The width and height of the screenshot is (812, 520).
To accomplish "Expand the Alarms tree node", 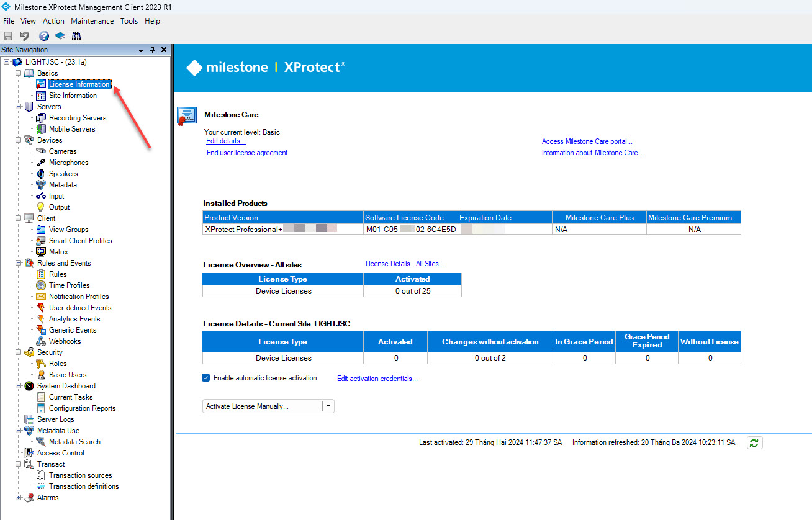I will pyautogui.click(x=19, y=498).
